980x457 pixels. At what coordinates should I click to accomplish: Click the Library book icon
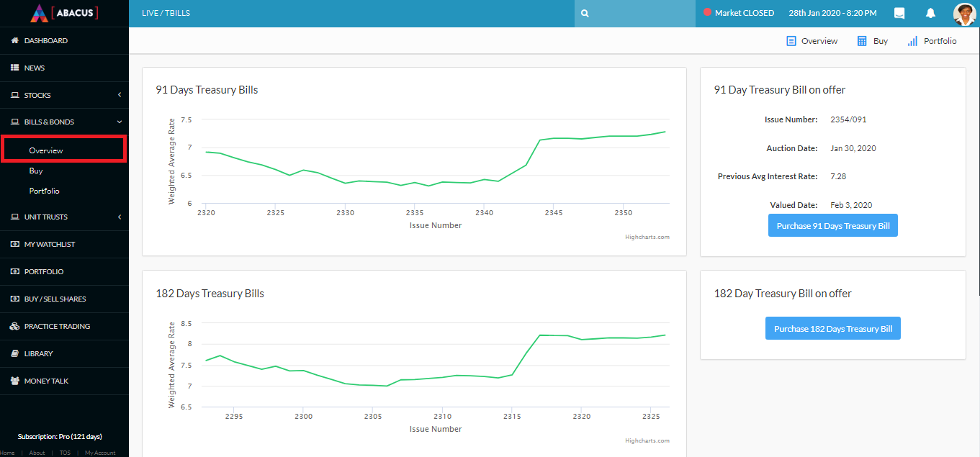click(14, 353)
